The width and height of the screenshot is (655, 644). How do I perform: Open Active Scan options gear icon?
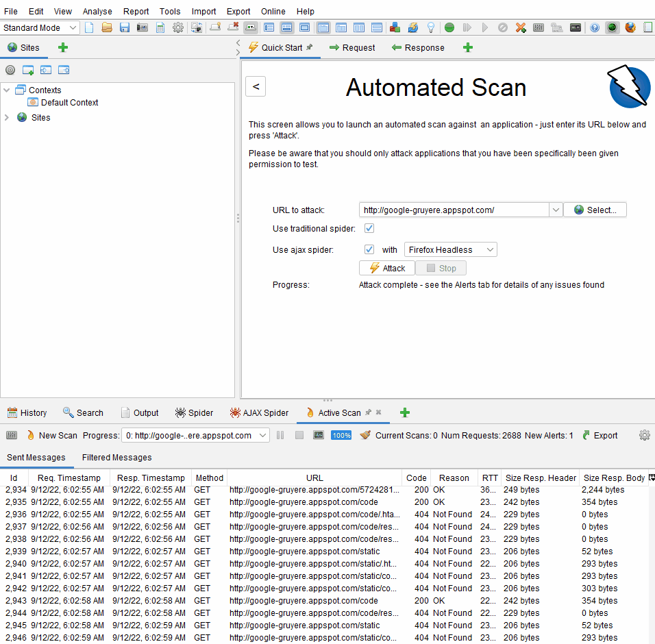(645, 435)
